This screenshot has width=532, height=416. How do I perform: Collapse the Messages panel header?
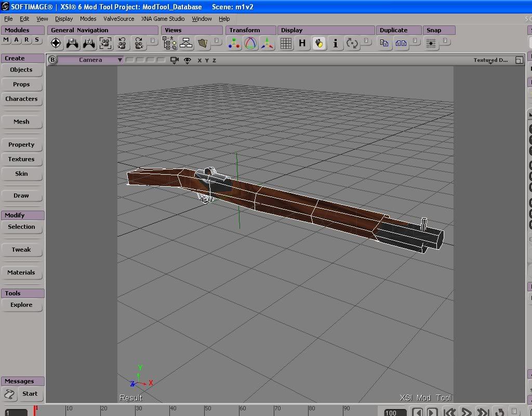(x=23, y=381)
